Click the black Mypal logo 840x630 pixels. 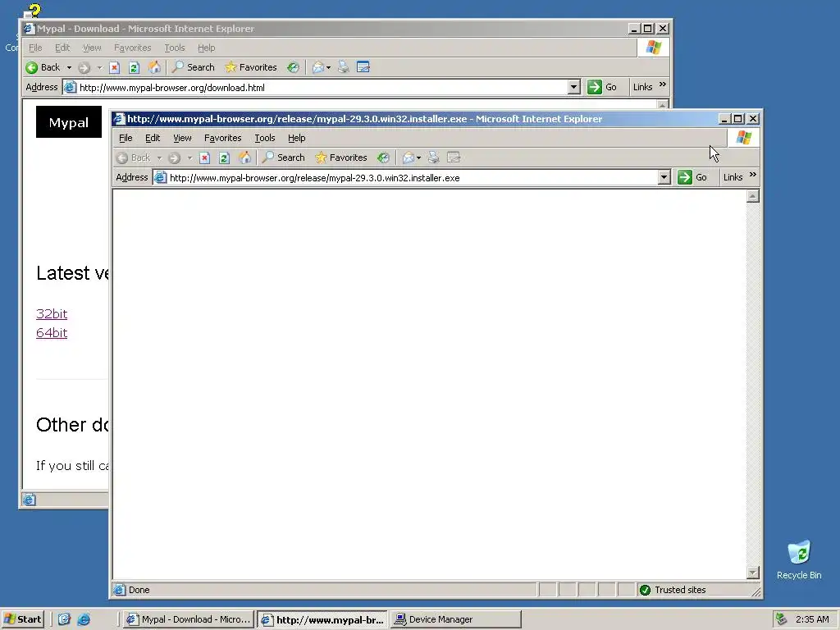tap(69, 122)
